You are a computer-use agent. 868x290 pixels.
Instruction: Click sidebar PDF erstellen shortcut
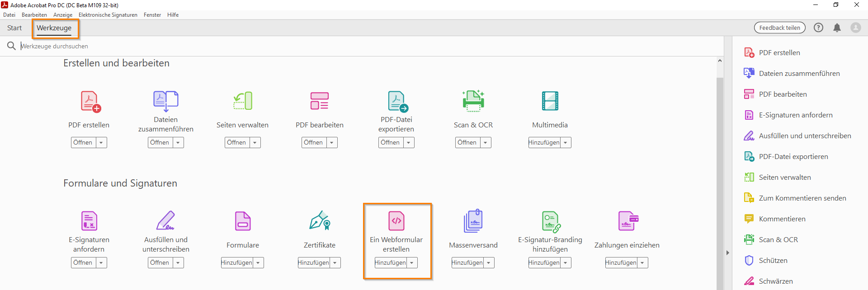(x=772, y=52)
